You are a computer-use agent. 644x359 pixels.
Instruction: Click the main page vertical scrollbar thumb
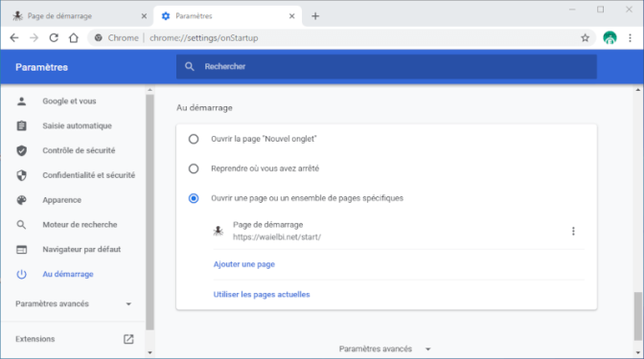click(x=638, y=316)
